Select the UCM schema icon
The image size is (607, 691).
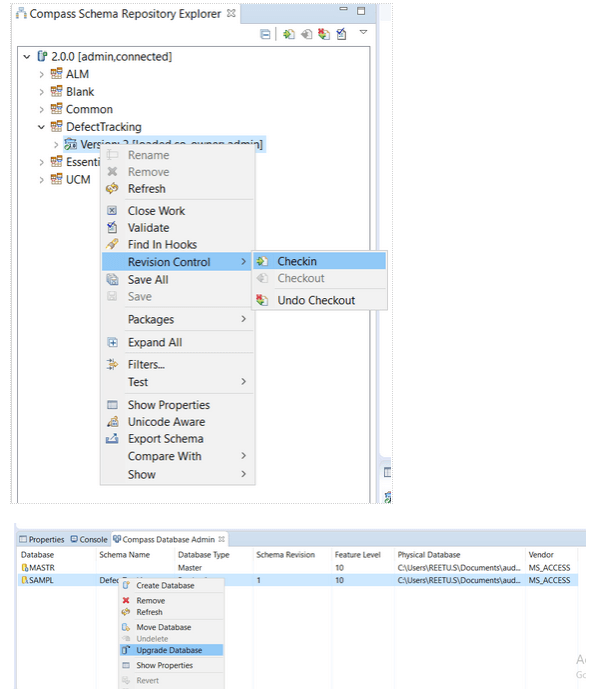[56, 179]
